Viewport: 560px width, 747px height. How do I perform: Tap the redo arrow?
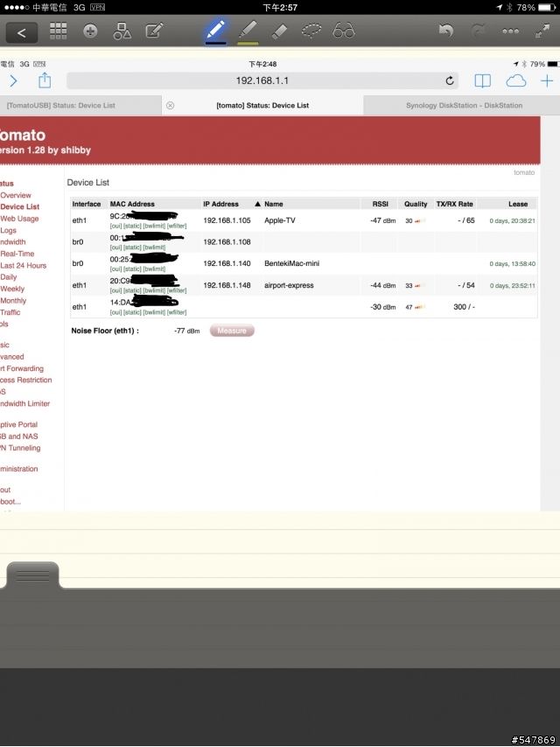(478, 31)
